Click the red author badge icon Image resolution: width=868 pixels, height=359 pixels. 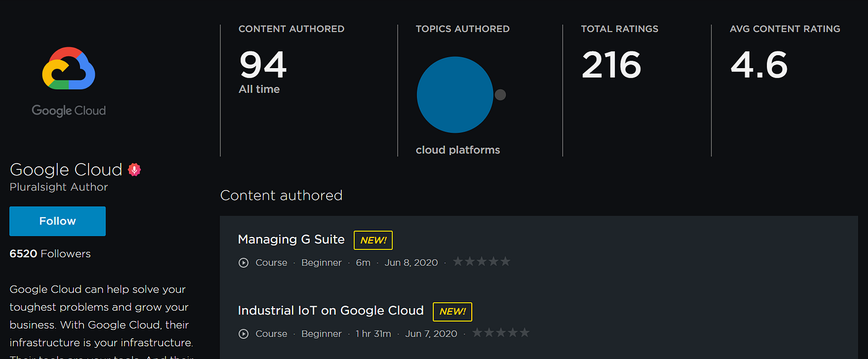(134, 169)
